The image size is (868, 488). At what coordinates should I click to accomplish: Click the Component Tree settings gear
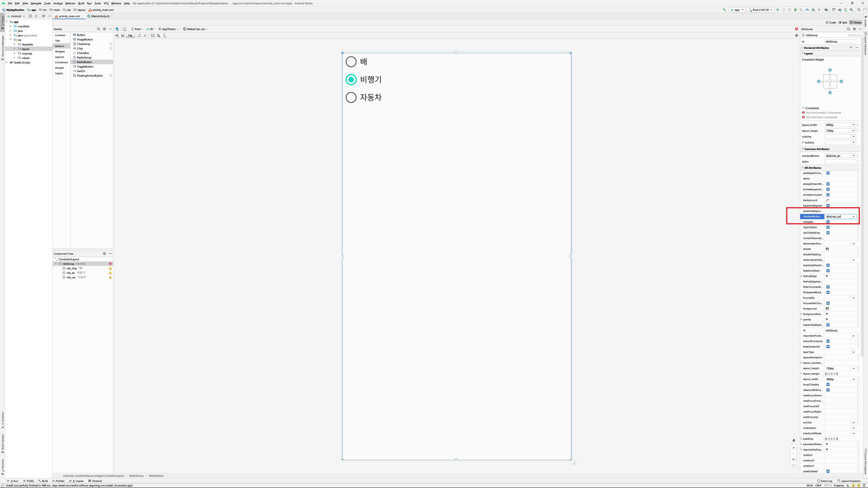coord(104,253)
